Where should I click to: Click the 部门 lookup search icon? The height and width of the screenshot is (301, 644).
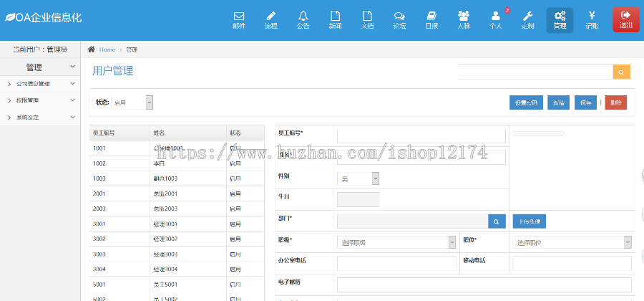[497, 221]
